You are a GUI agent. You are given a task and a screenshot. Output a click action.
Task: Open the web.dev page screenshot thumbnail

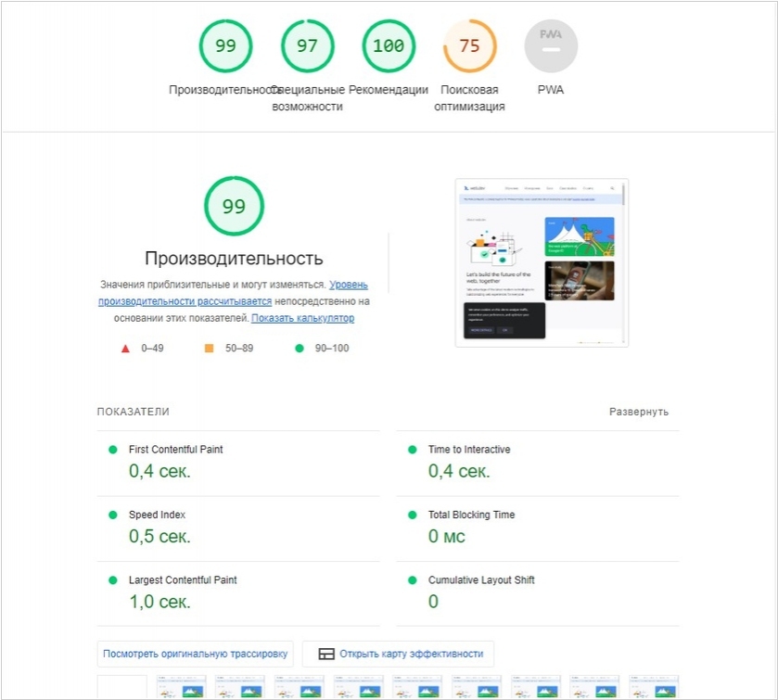coord(542,262)
